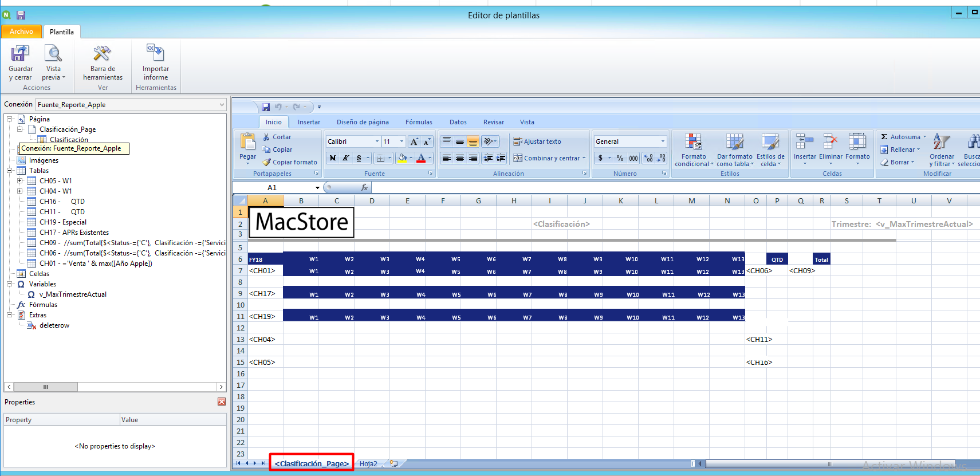
Task: Align text to the left
Action: (447, 158)
